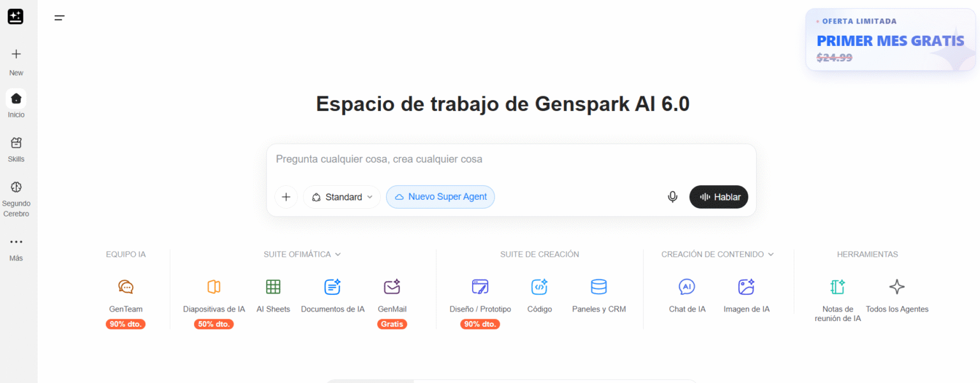Open the Diseño / Prototipo icon

[x=480, y=287]
